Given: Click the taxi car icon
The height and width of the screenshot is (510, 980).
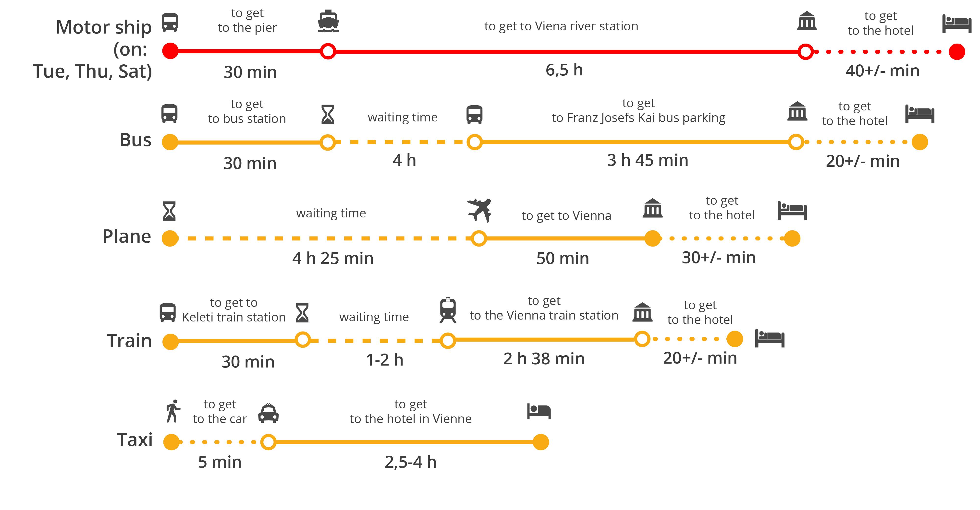Looking at the screenshot, I should tap(268, 413).
